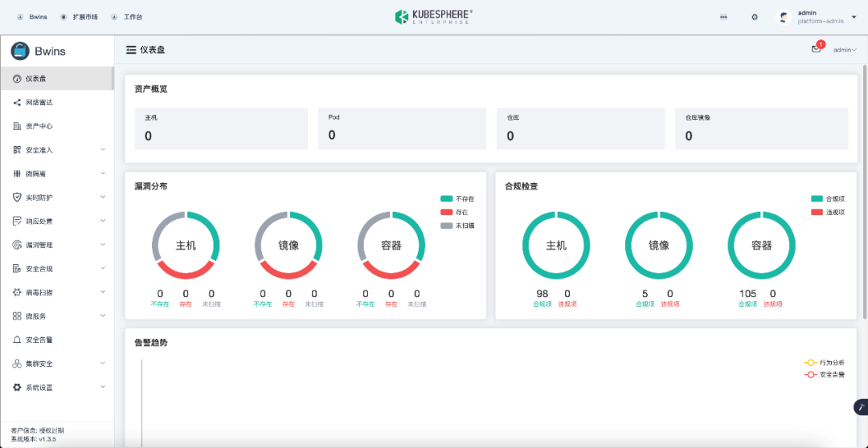868x448 pixels.
Task: Click the 网络雷达 share icon in sidebar
Action: tap(17, 102)
